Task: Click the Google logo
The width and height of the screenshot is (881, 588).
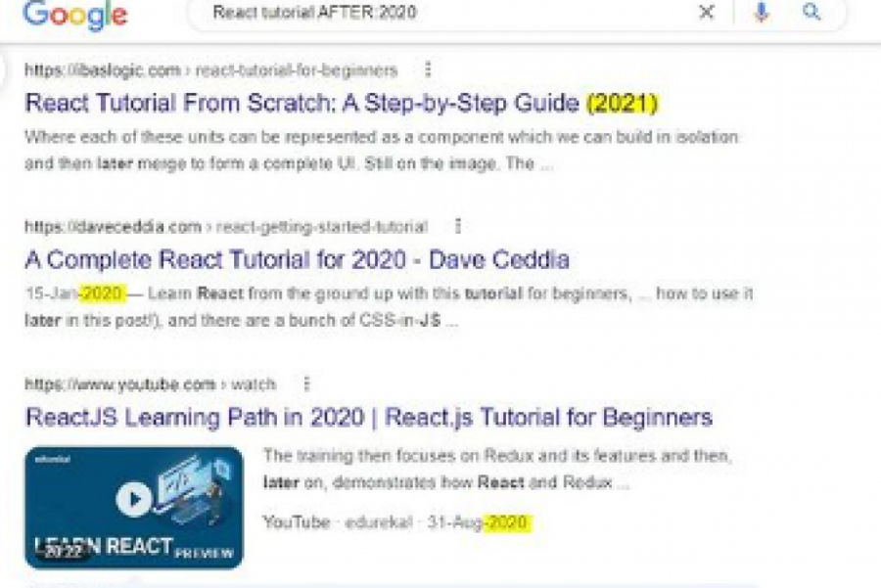Action: pos(75,15)
